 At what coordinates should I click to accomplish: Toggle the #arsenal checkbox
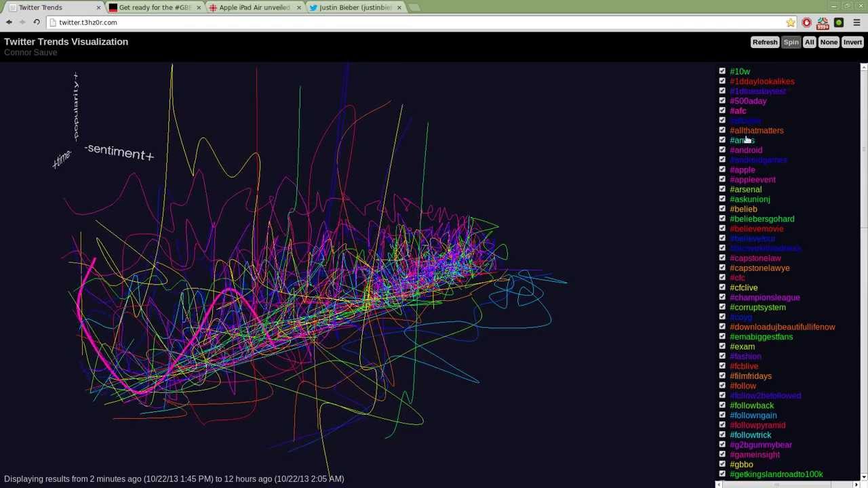point(722,188)
